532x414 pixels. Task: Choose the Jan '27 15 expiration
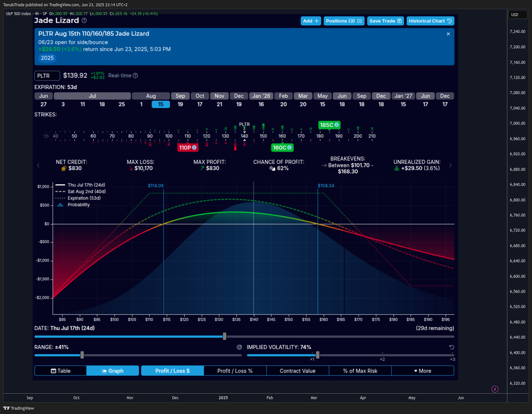(x=403, y=104)
